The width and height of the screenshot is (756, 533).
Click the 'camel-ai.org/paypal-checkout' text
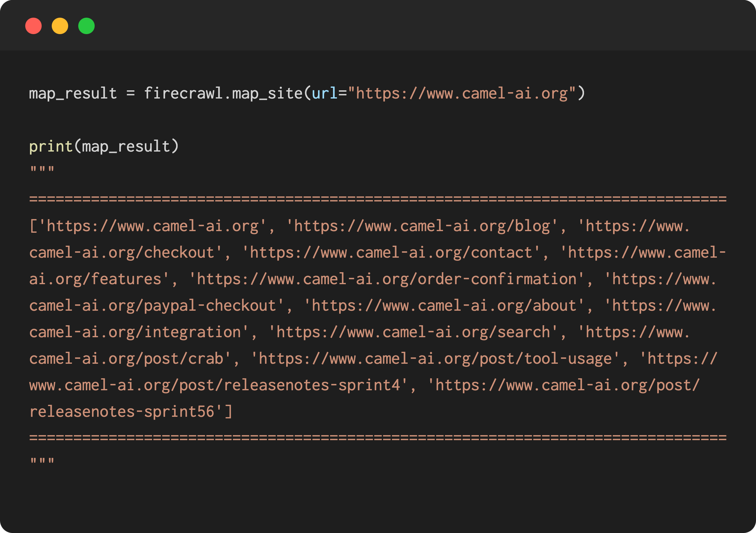[x=152, y=306]
